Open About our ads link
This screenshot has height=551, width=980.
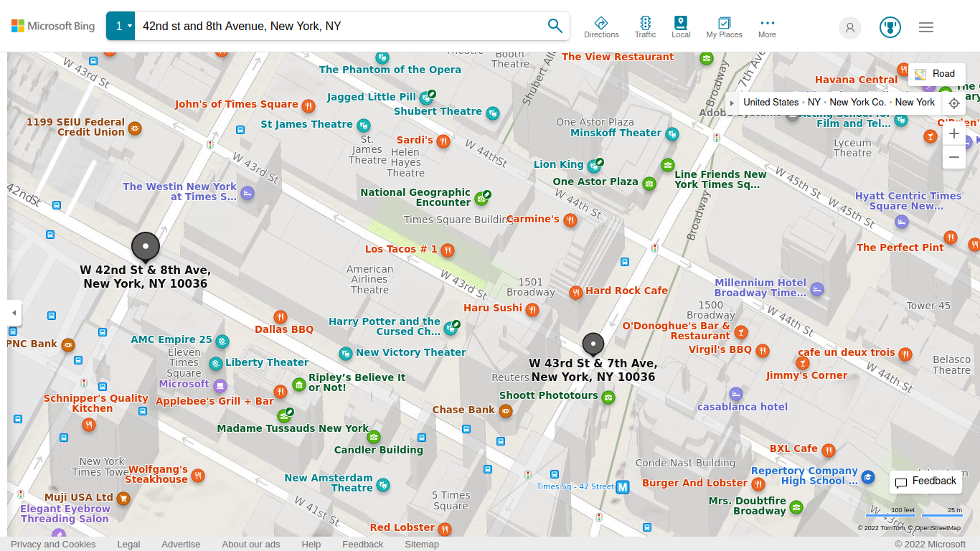tap(251, 544)
